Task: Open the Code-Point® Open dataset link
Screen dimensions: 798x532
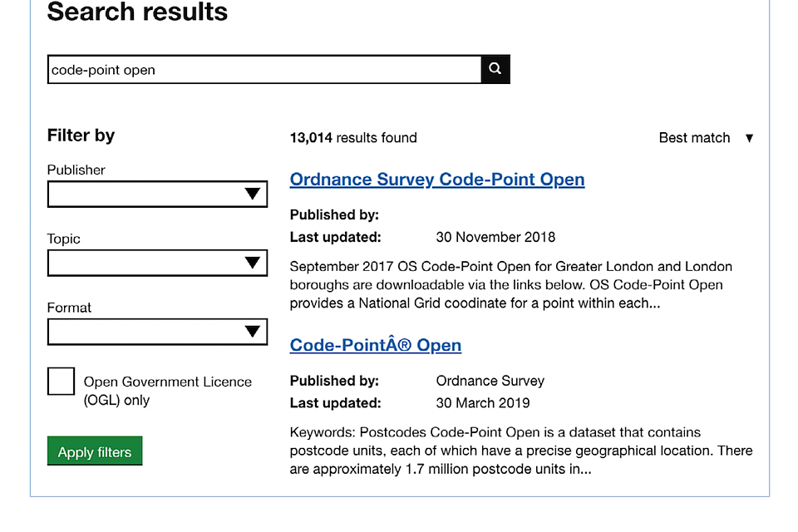Action: tap(375, 345)
